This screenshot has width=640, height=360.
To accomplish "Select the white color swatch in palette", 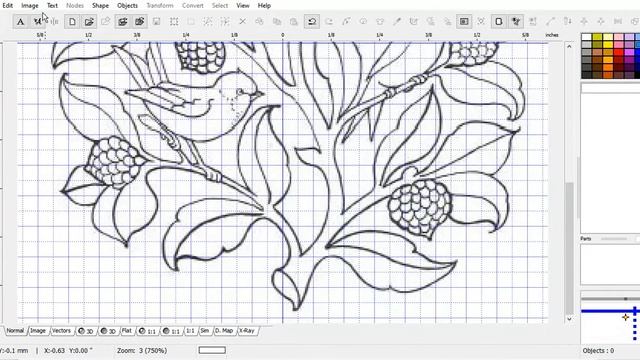I will coord(587,37).
